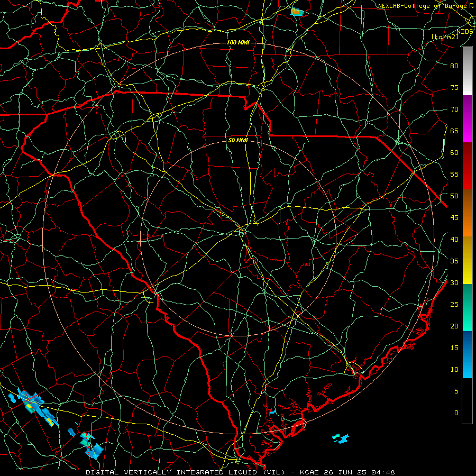This screenshot has width=476, height=476.
Task: Click the KCAE station identifier in the footer
Action: pos(309,472)
